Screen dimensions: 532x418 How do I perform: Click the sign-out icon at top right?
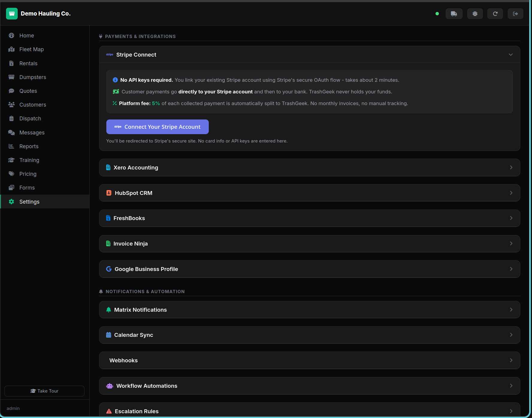point(515,13)
